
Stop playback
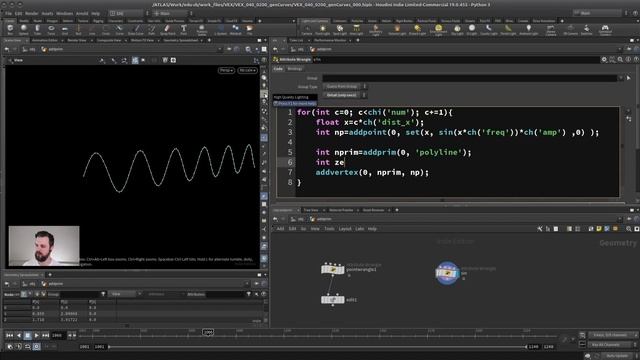pos(27,335)
